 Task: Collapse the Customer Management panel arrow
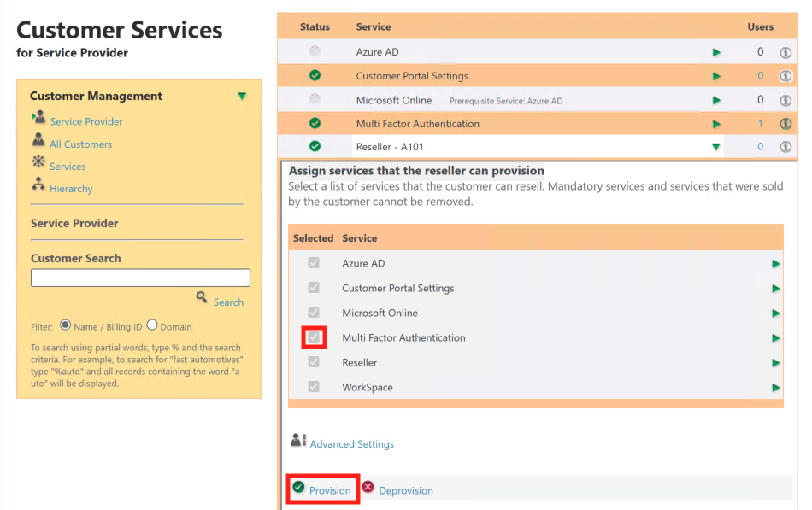tap(243, 97)
